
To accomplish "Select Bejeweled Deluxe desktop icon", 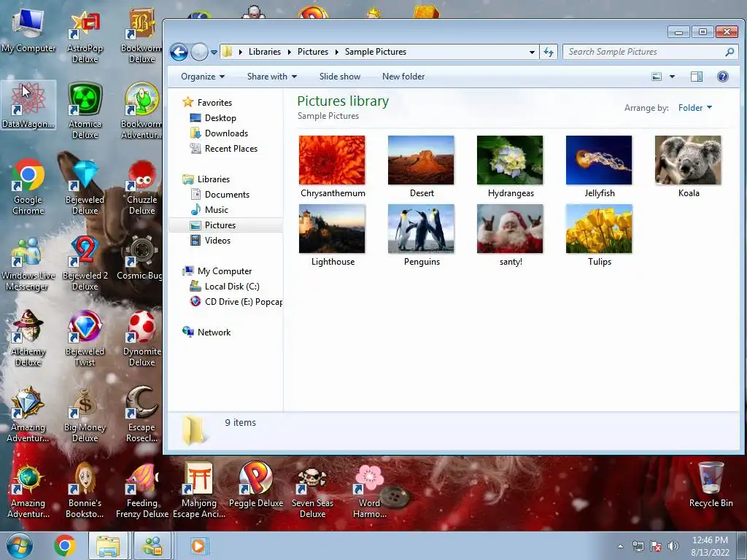I will tap(85, 187).
